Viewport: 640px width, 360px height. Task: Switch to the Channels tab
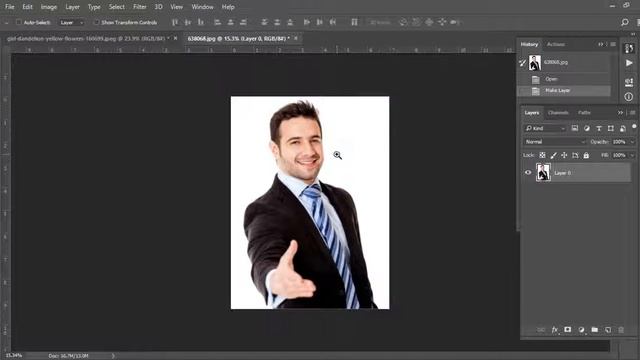pyautogui.click(x=558, y=113)
